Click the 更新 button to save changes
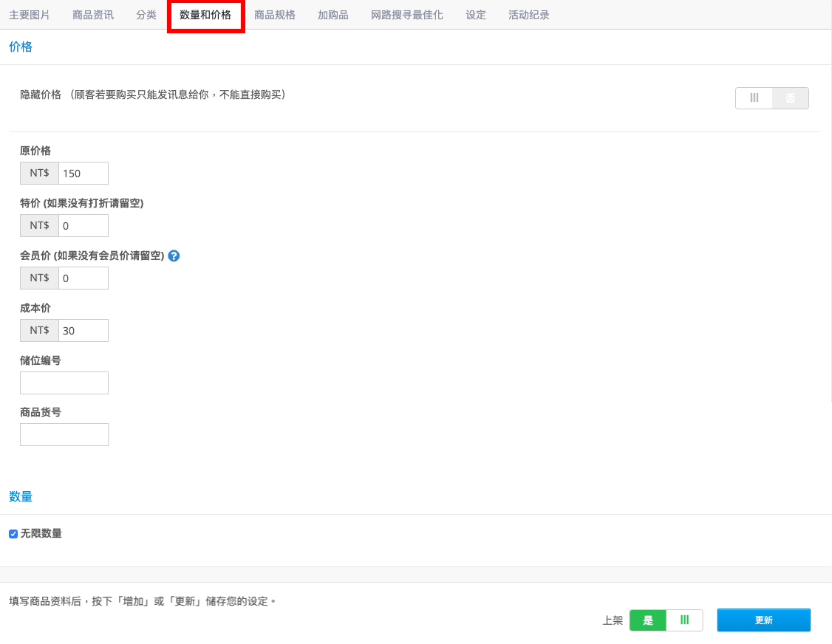The width and height of the screenshot is (832, 644). coord(763,620)
